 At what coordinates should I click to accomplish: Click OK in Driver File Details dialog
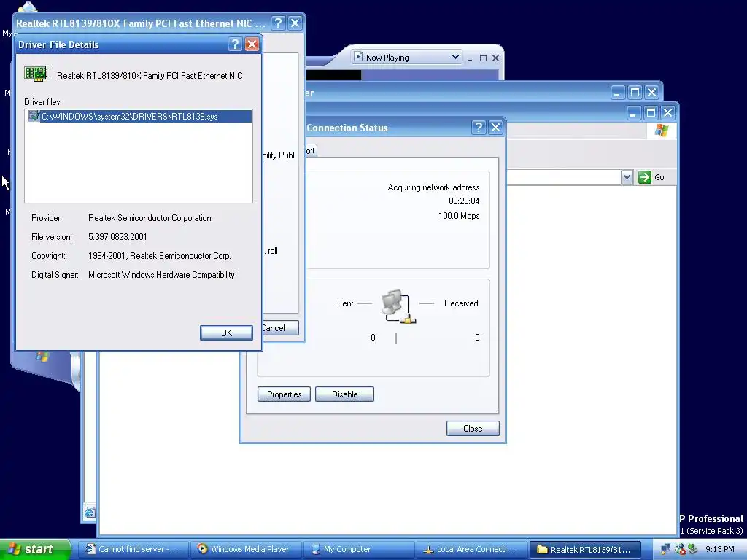click(x=226, y=332)
